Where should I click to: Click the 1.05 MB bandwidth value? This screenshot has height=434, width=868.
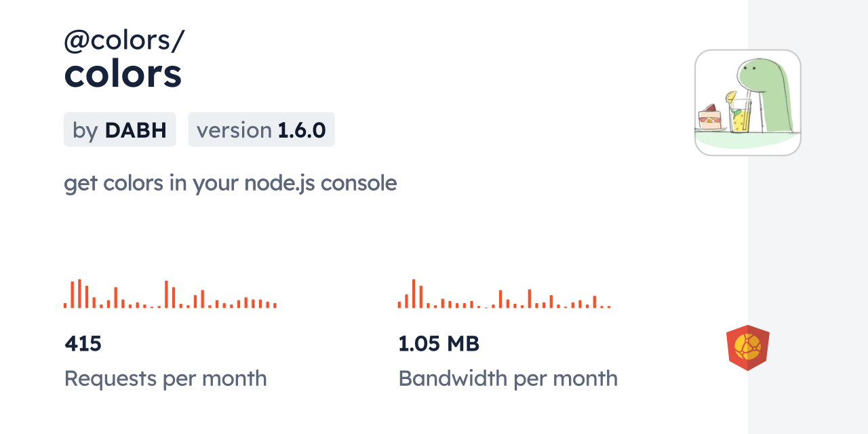pyautogui.click(x=439, y=344)
